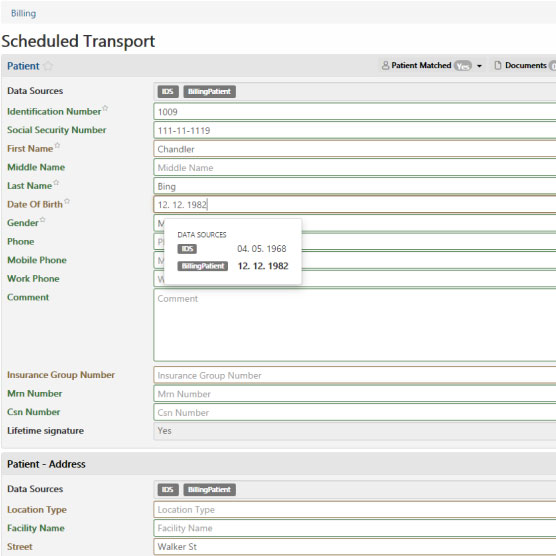Go to the Billing breadcrumb link
The height and width of the screenshot is (556, 556).
23,13
